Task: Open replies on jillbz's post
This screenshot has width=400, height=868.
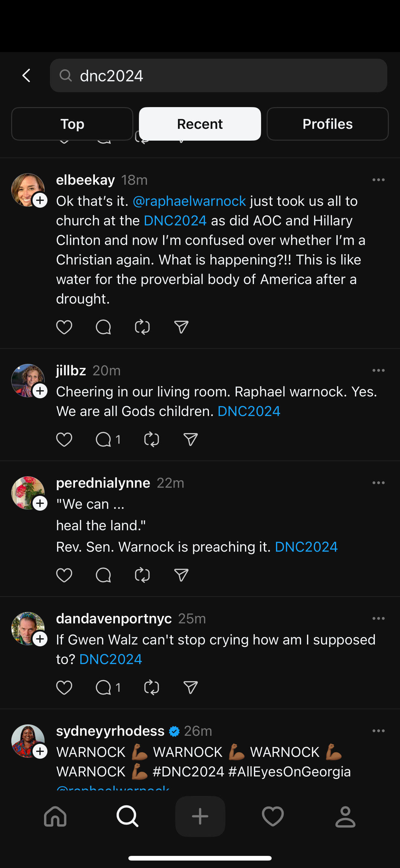Action: [104, 440]
